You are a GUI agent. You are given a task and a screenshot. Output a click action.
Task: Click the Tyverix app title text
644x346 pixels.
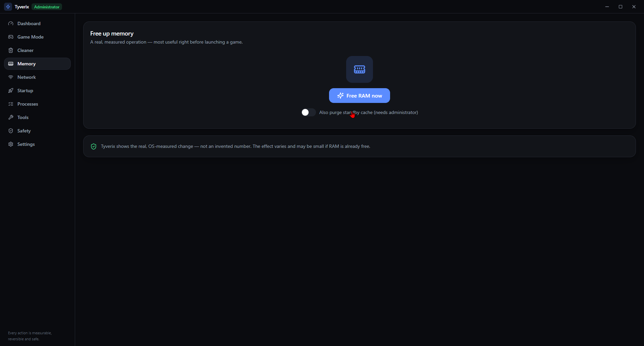coord(22,7)
